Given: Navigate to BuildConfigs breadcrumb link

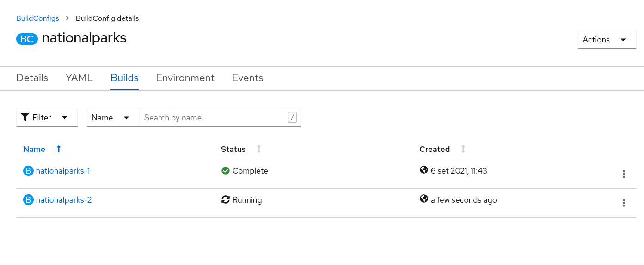Looking at the screenshot, I should coord(37,18).
